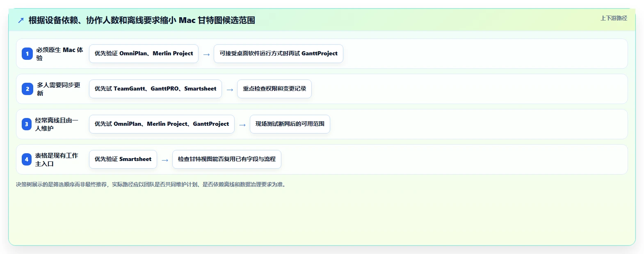Click the number 4 step badge
Screen dimensions: 644x254
click(x=27, y=159)
